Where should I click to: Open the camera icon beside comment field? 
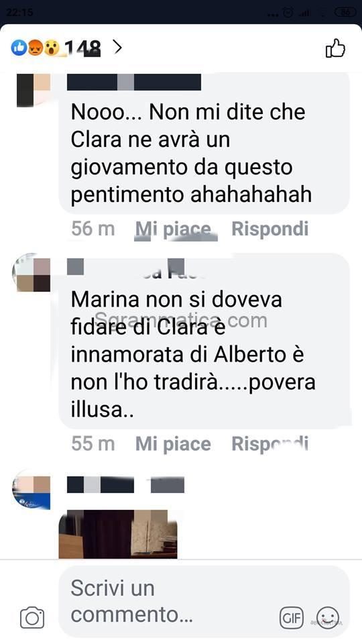(x=32, y=617)
